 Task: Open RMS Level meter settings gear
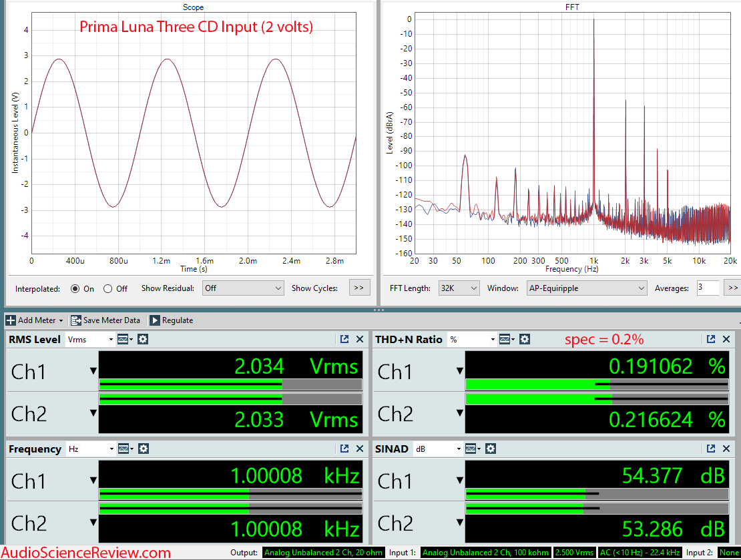pyautogui.click(x=143, y=339)
